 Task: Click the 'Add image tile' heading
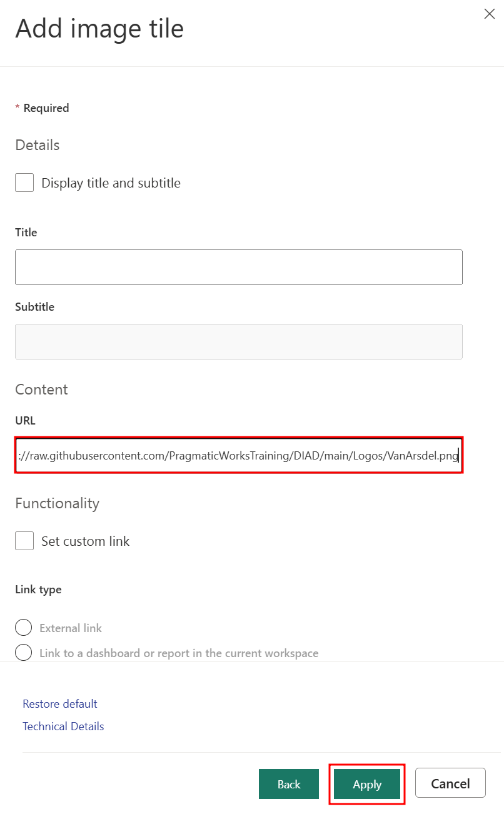[99, 29]
